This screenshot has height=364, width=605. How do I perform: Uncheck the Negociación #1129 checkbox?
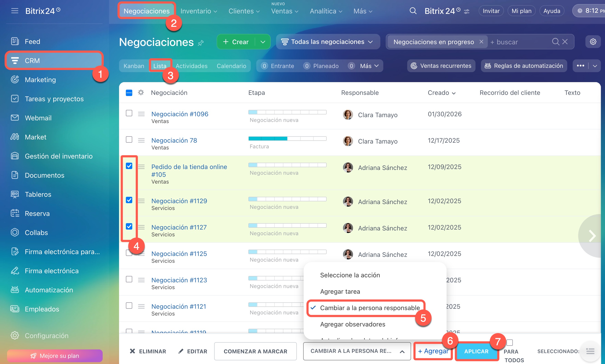click(x=129, y=200)
